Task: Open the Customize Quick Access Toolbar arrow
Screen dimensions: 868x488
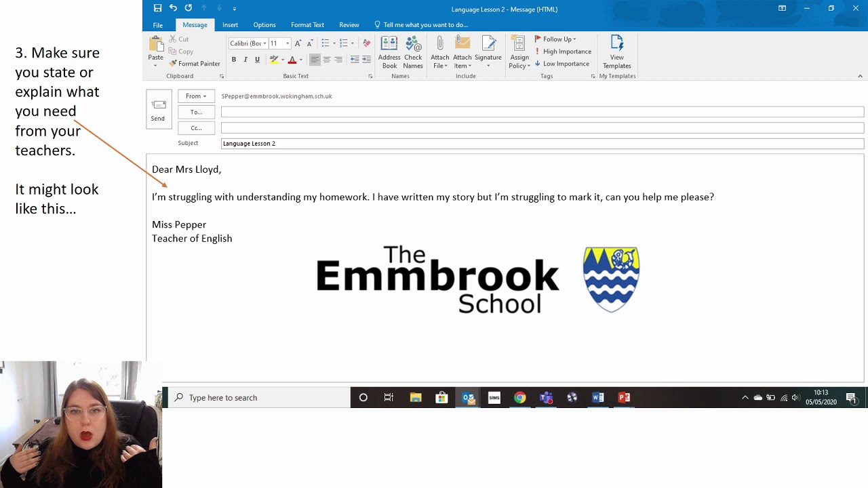Action: tap(235, 9)
